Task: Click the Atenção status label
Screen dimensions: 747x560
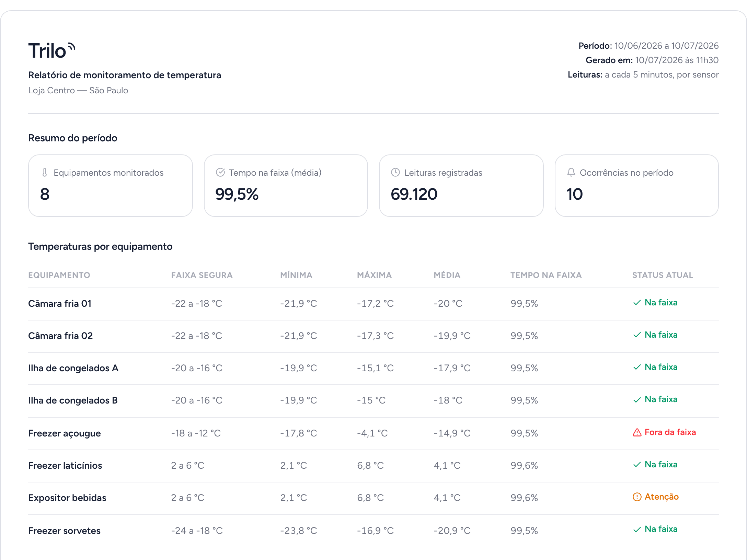Action: 662,497
